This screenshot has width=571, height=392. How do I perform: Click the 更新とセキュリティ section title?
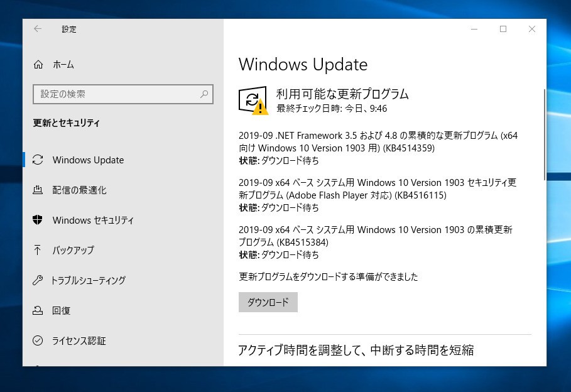pyautogui.click(x=67, y=122)
